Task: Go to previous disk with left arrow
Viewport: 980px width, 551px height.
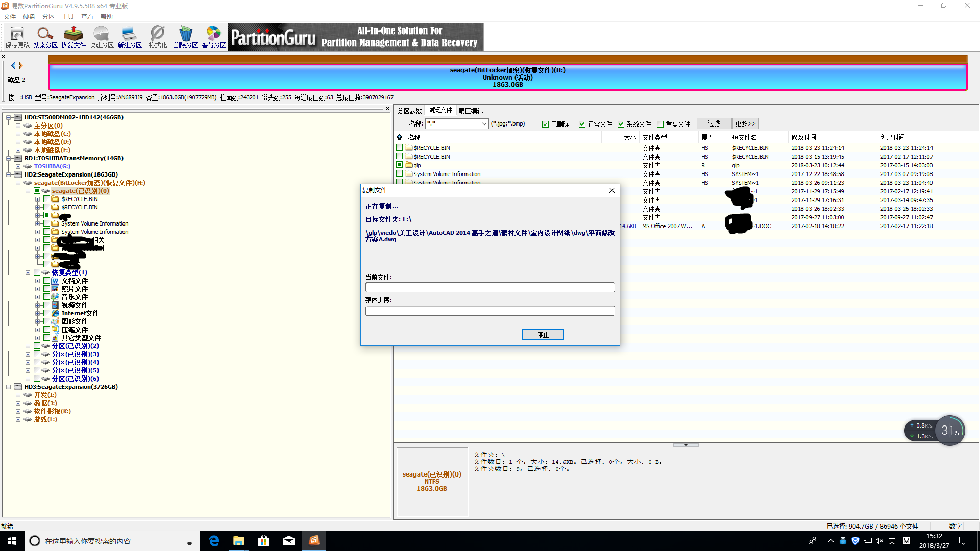Action: pyautogui.click(x=13, y=65)
